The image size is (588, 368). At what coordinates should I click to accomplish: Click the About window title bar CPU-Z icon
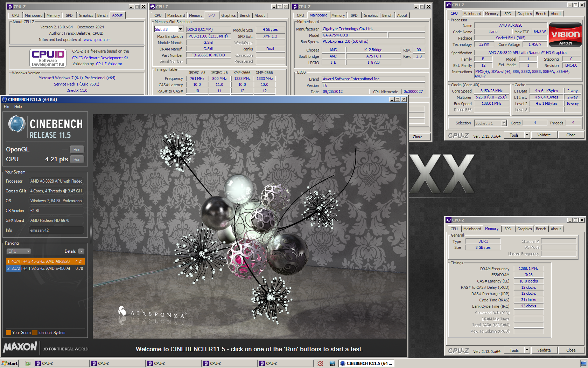pos(10,7)
